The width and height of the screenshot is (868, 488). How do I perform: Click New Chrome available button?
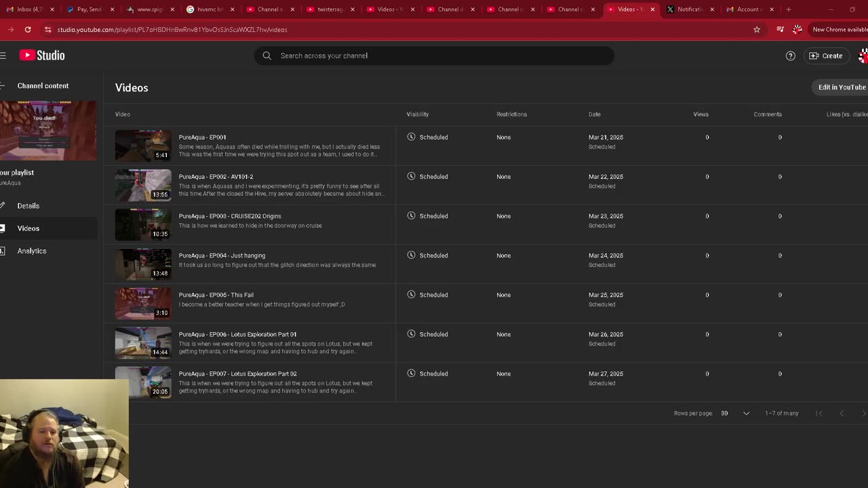tap(839, 30)
